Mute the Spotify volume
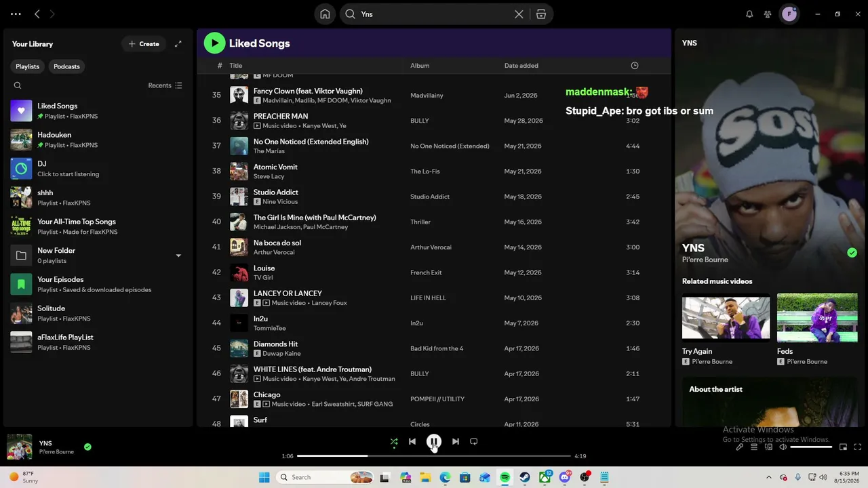The image size is (868, 488). pyautogui.click(x=783, y=447)
